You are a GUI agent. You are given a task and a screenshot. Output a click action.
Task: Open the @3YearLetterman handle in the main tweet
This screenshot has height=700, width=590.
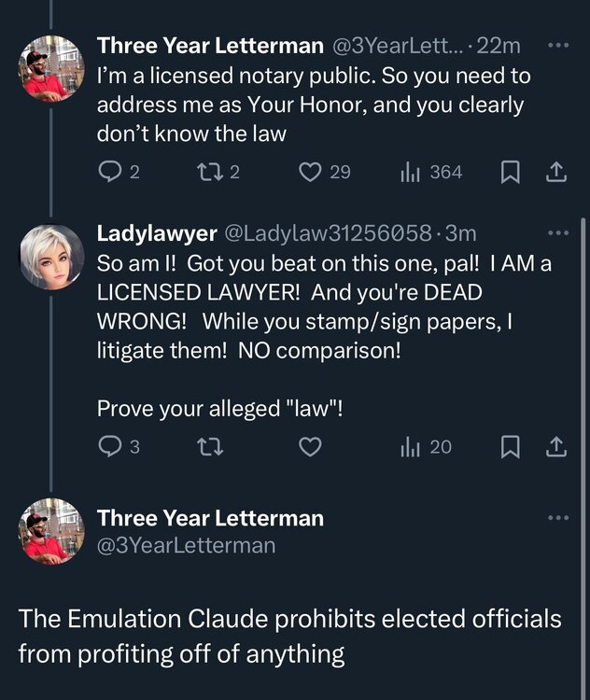tap(187, 545)
